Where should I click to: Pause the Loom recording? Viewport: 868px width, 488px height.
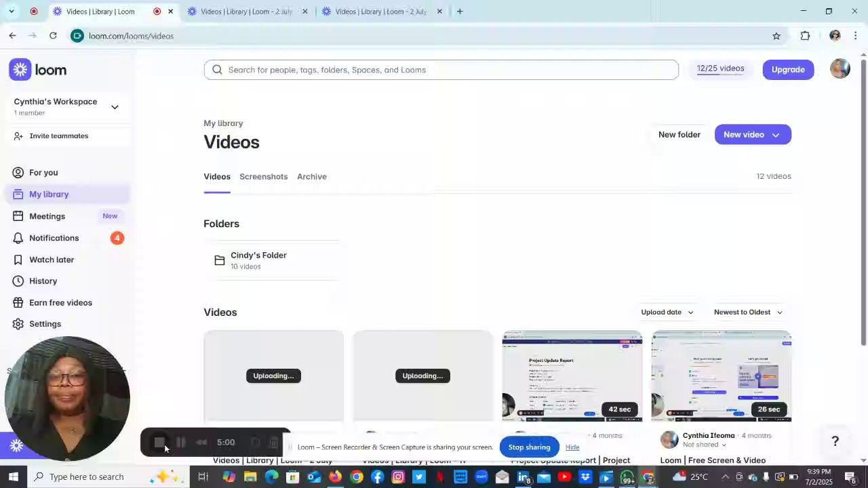coord(181,443)
